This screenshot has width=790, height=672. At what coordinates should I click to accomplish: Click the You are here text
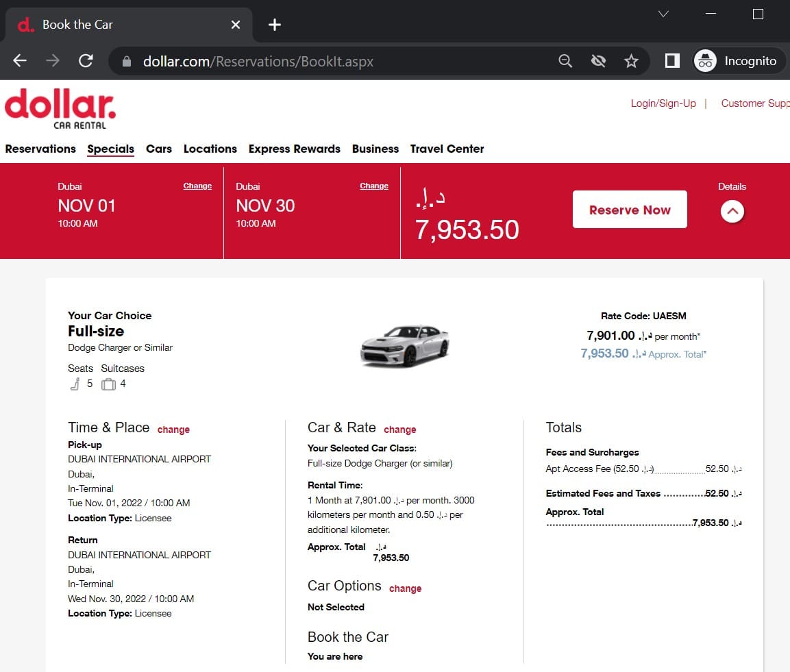335,656
